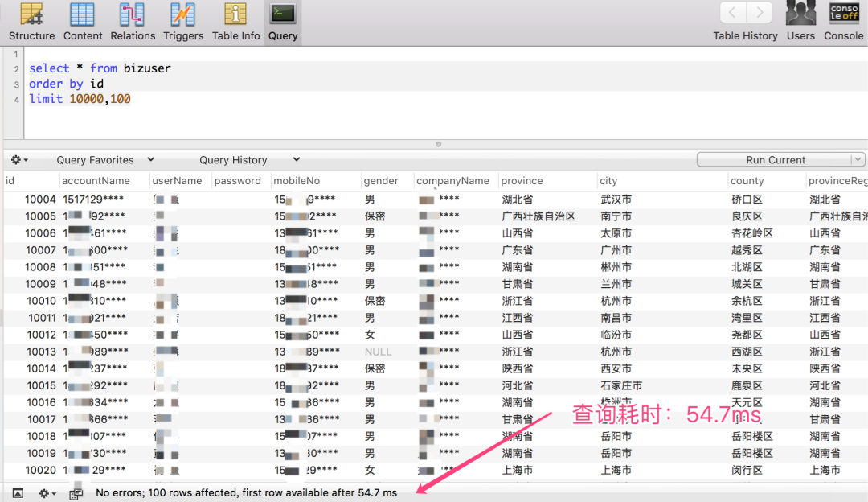Open the Table Info view

click(x=235, y=22)
